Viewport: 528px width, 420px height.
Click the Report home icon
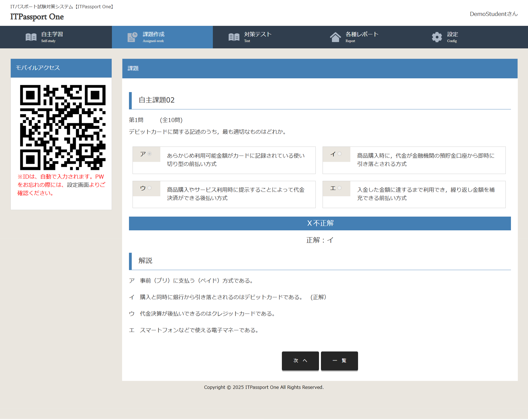coord(335,37)
